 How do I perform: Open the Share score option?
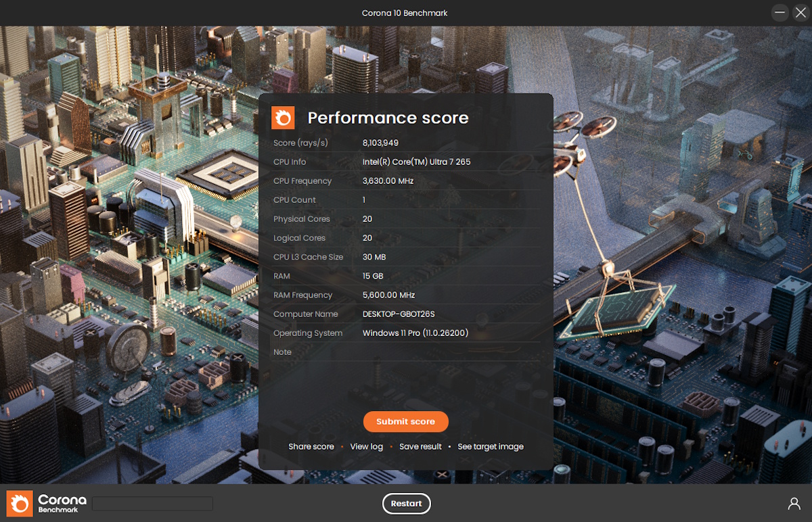point(311,446)
